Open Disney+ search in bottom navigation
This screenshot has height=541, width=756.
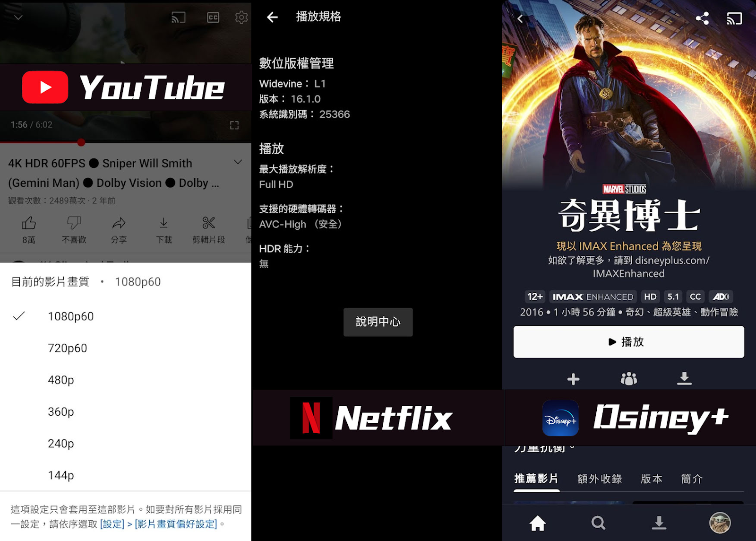598,523
